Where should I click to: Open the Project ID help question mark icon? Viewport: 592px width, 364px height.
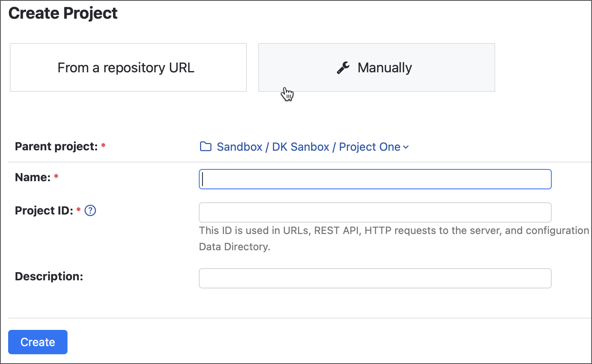pos(90,210)
